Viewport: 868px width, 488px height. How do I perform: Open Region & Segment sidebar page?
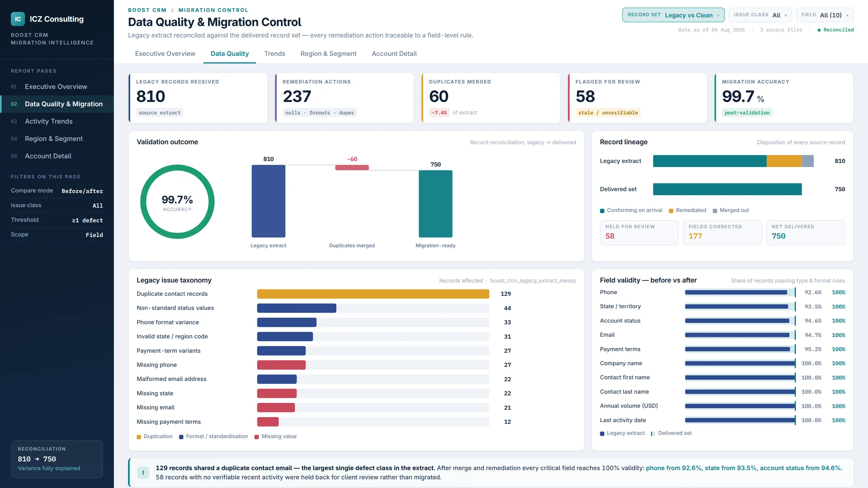(57, 139)
